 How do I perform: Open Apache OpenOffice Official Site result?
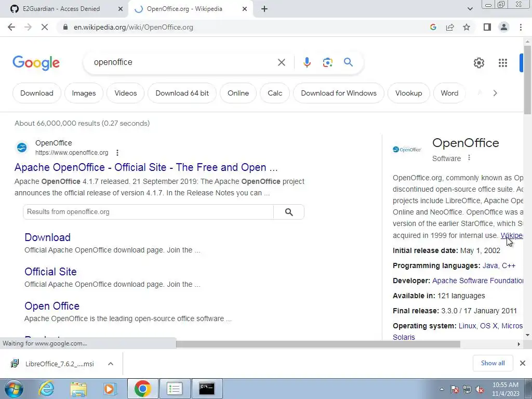tap(146, 167)
